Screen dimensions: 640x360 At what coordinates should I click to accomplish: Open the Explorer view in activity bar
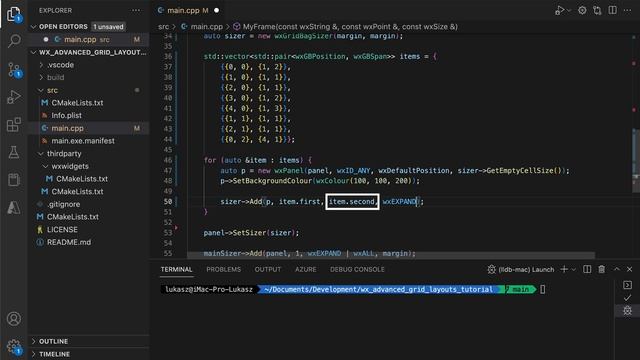pyautogui.click(x=14, y=14)
